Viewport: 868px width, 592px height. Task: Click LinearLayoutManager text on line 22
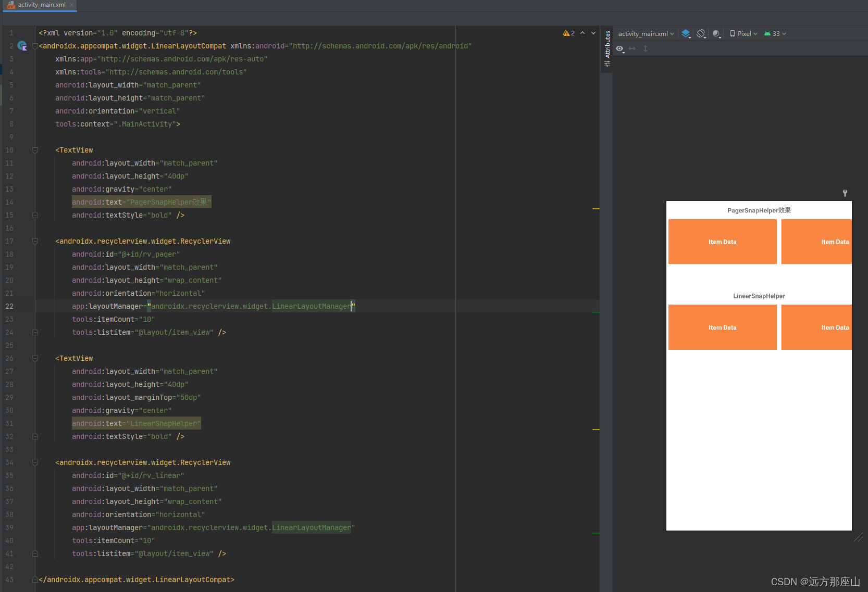click(x=312, y=306)
